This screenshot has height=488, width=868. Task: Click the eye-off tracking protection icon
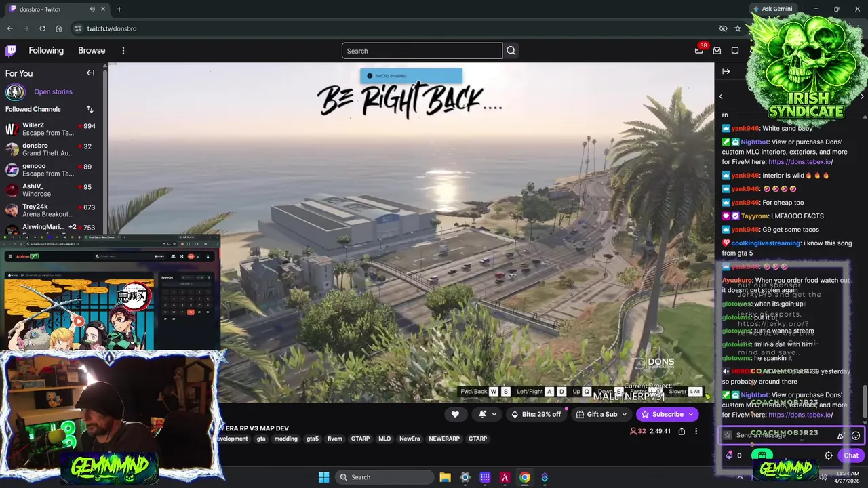click(723, 28)
